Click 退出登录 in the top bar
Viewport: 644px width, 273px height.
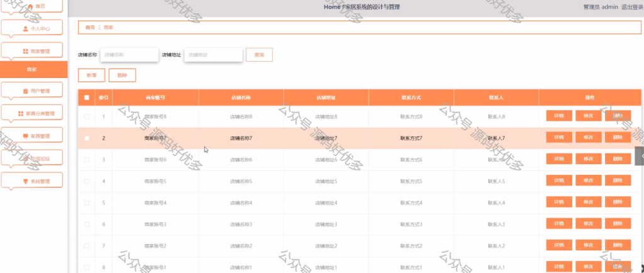pos(633,7)
